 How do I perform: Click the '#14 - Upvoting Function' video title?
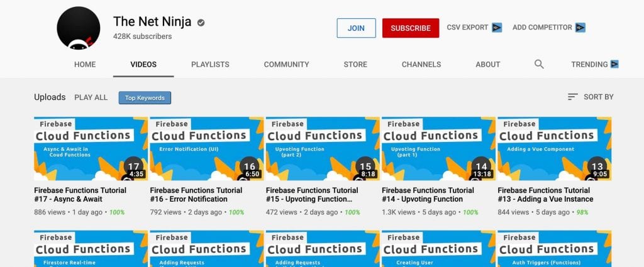point(428,195)
